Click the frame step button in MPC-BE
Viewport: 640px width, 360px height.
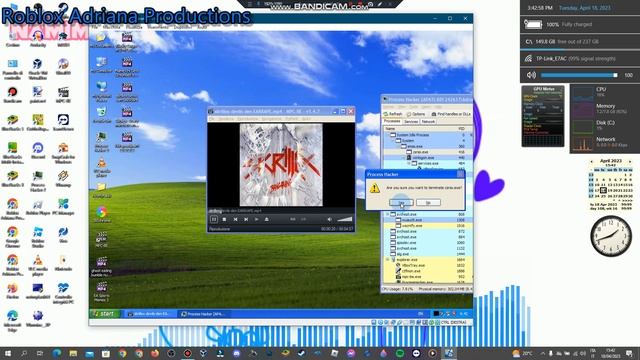coord(256,219)
